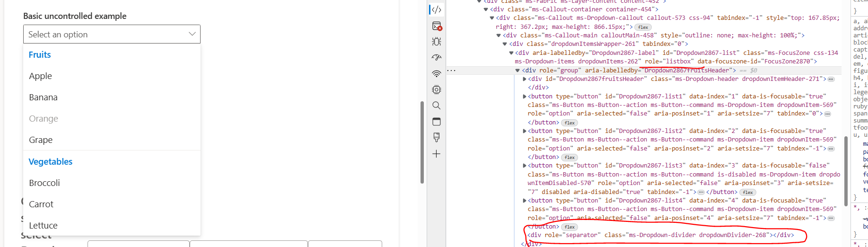Screen dimensions: 868x247
Task: Click the plus icon for more tools
Action: click(436, 154)
